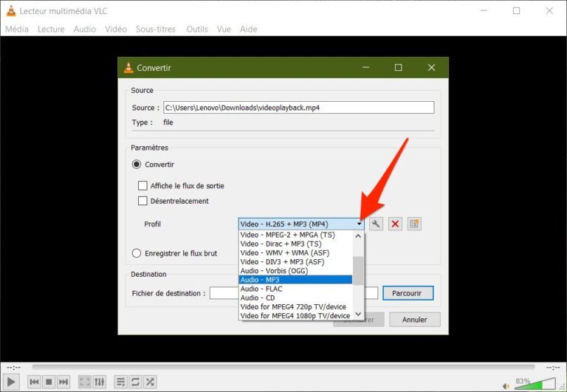Enable Désentrelacement checkbox
Viewport: 567px width, 392px height.
[x=142, y=201]
